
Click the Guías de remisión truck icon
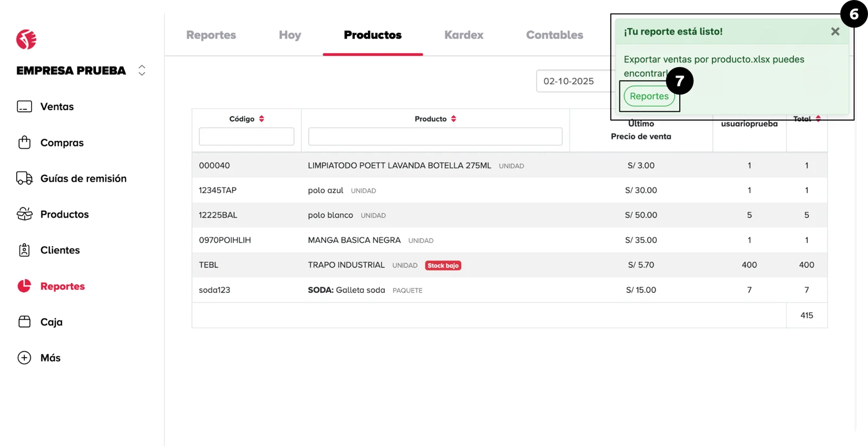click(24, 178)
